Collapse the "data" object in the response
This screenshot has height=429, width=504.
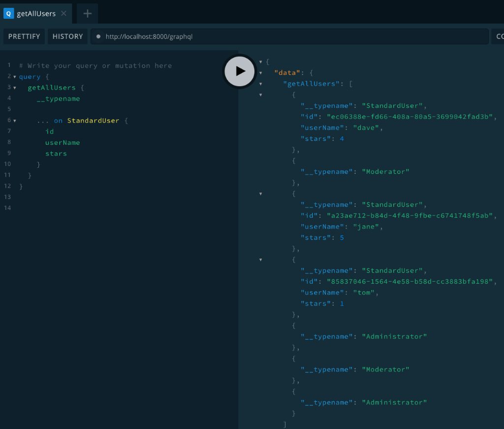coord(260,72)
